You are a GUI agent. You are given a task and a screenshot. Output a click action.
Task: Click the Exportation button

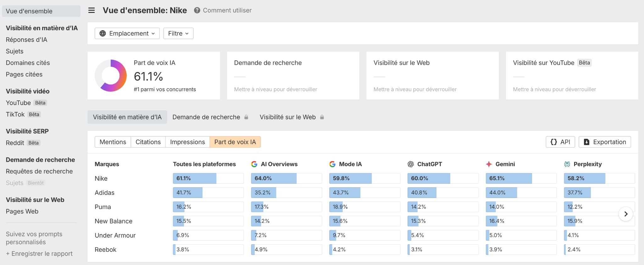coord(605,142)
